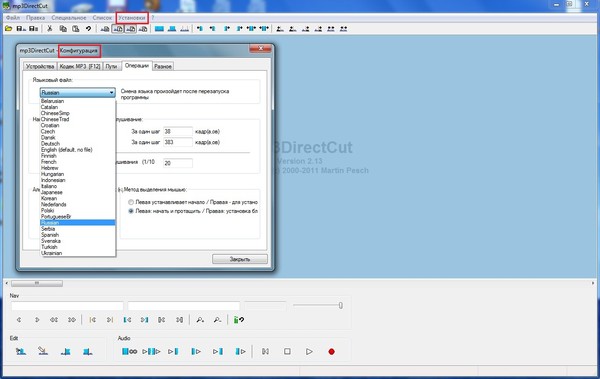Open the Правка menu

(36, 18)
